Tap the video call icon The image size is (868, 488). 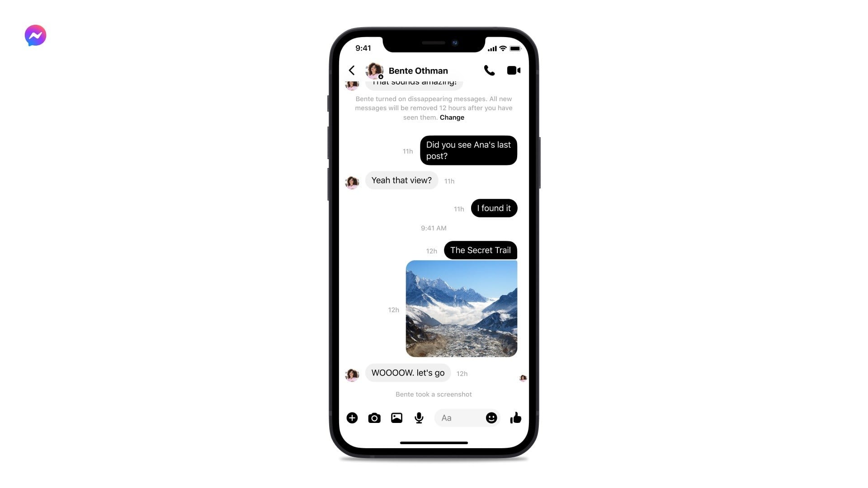[x=513, y=70]
